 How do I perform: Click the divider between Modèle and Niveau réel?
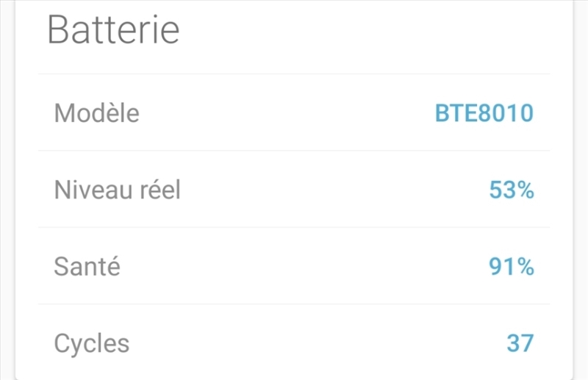coord(294,151)
